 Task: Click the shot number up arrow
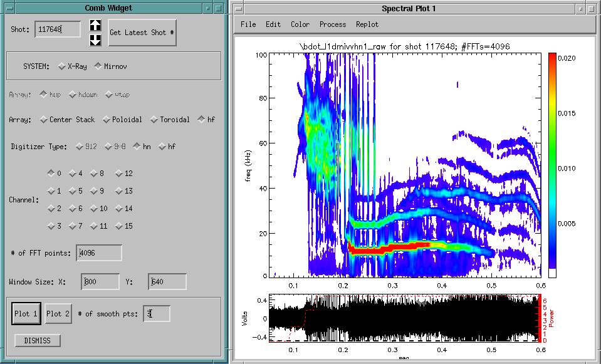tap(95, 26)
